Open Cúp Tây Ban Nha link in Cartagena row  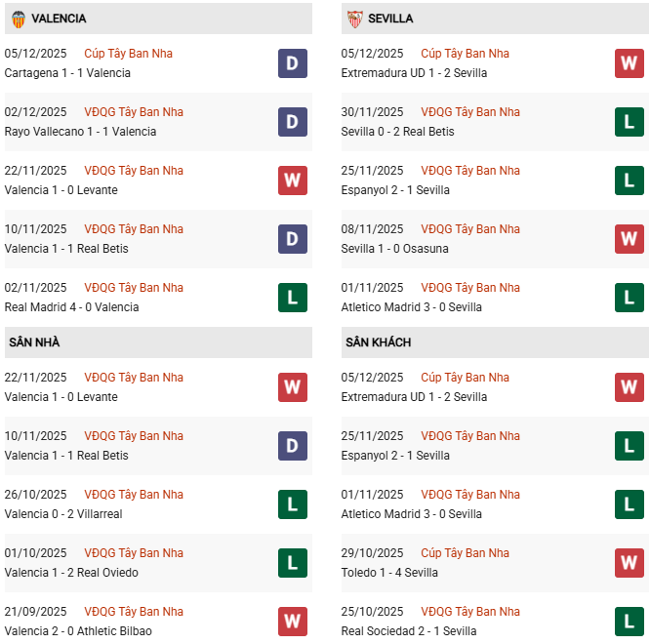click(x=128, y=54)
